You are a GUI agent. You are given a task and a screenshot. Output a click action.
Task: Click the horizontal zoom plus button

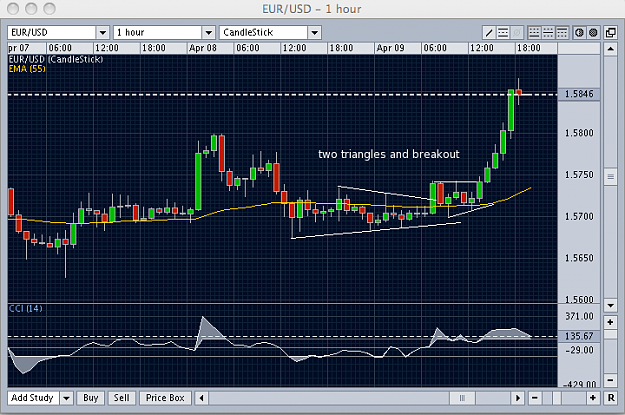[593, 398]
